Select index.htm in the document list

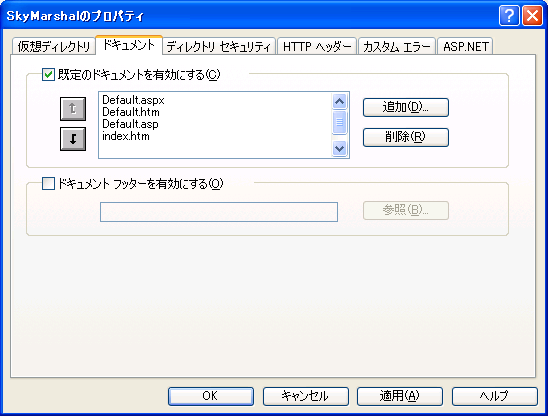point(126,136)
